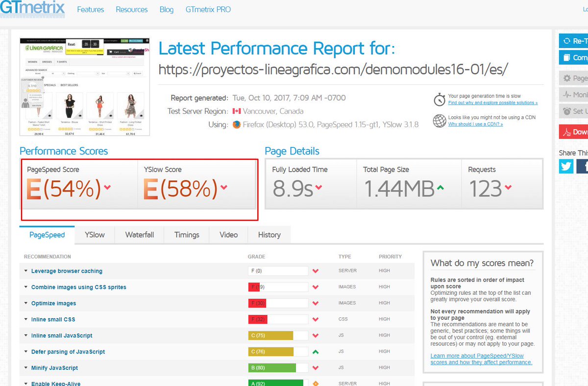Viewport: 588px width, 386px height.
Task: Click the F (30) Optimize images grade bar
Action: pyautogui.click(x=278, y=304)
